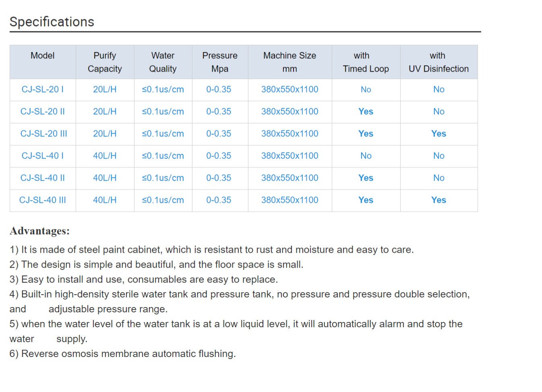Click water quality value in CJ-SL-20 II row
Screen dimensions: 542x392
pyautogui.click(x=163, y=111)
